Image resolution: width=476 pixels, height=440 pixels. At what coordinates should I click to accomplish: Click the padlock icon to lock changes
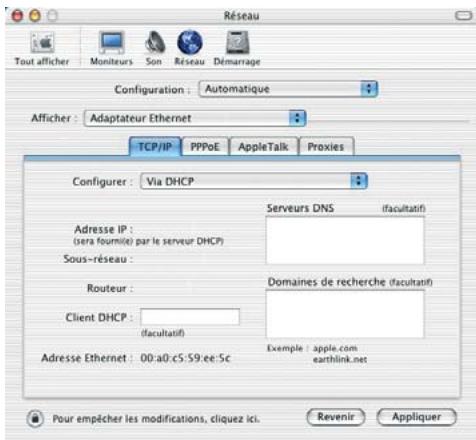[x=35, y=418]
